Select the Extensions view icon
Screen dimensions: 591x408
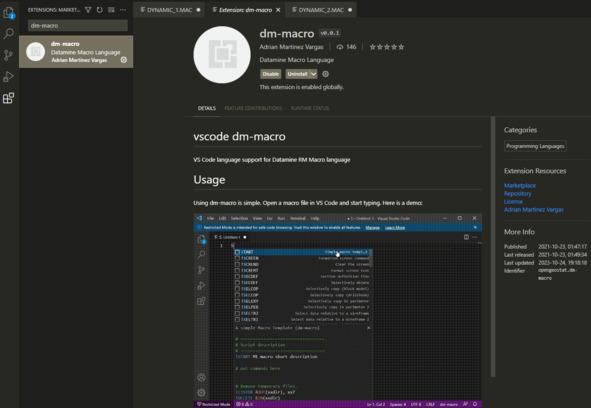tap(8, 98)
